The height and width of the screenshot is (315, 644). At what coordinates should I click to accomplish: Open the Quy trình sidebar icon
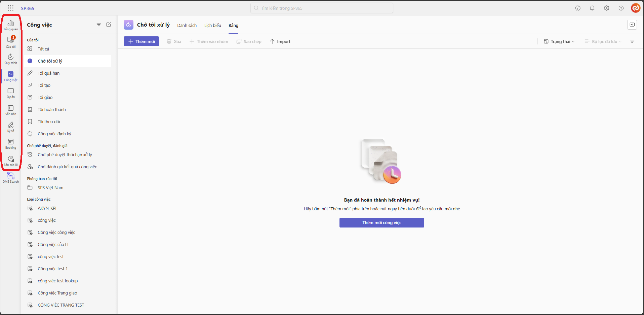click(11, 59)
